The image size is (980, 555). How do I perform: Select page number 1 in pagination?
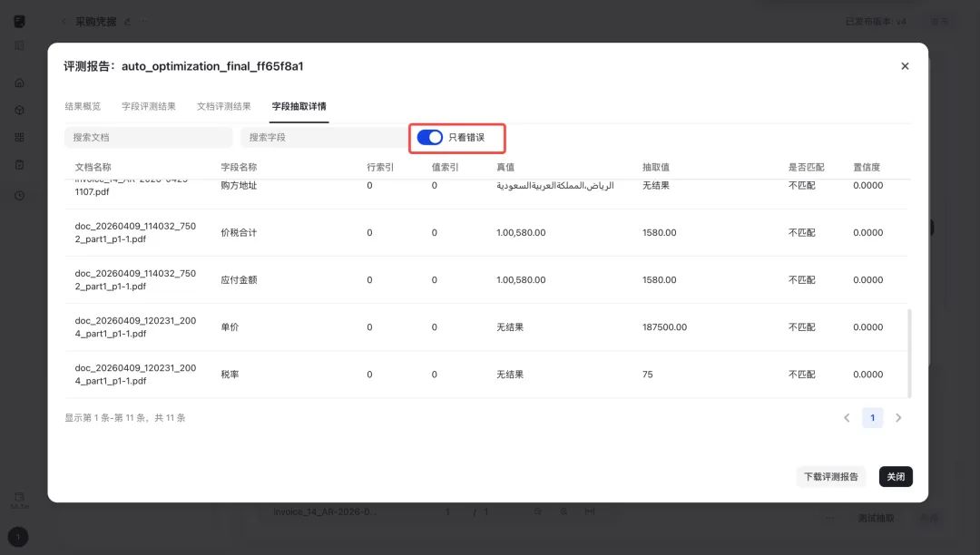pyautogui.click(x=873, y=418)
